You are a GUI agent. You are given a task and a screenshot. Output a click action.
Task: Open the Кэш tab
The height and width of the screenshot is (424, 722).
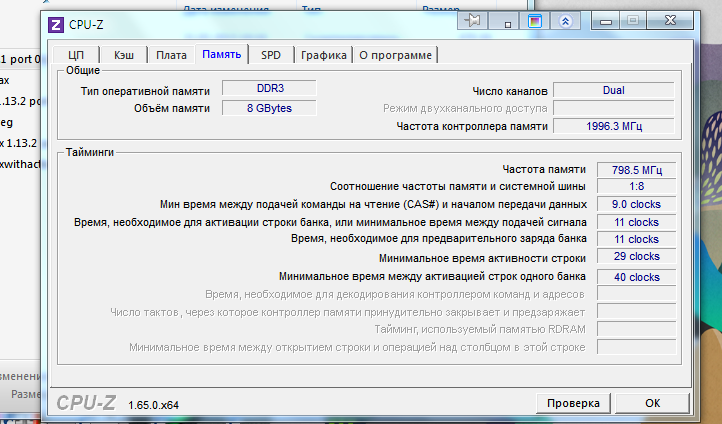pos(124,55)
